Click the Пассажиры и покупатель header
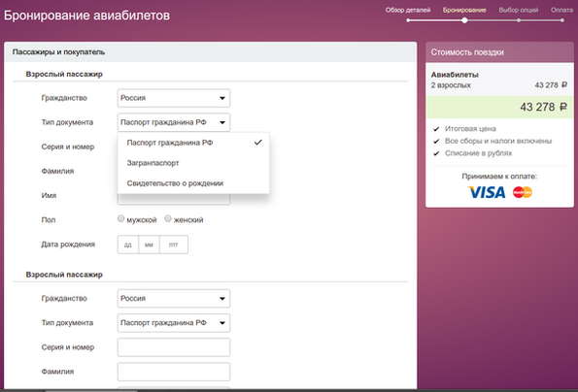Screen dimensions: 578x392 [x=58, y=51]
